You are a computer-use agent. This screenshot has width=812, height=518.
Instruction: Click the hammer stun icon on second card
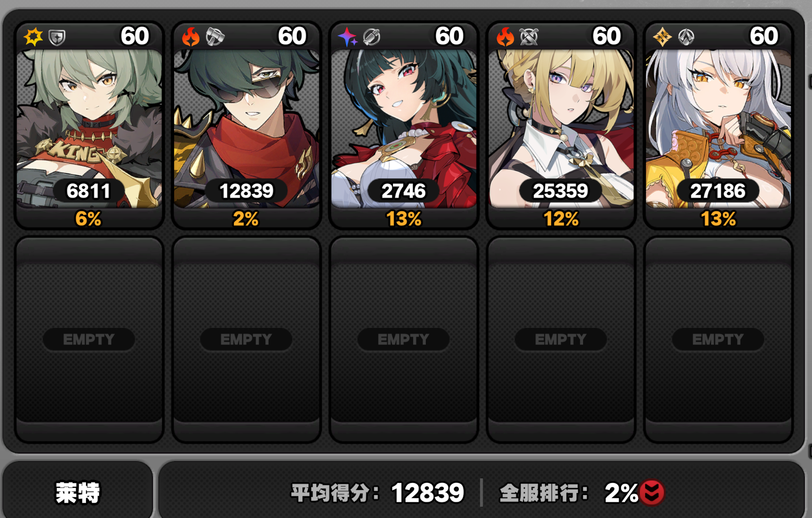215,37
